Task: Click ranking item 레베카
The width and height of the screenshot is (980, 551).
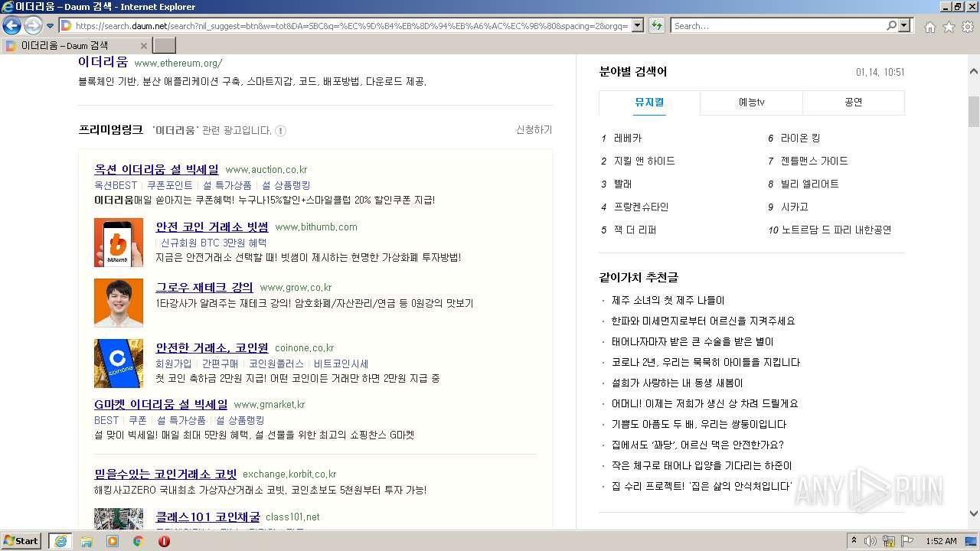Action: pos(628,139)
